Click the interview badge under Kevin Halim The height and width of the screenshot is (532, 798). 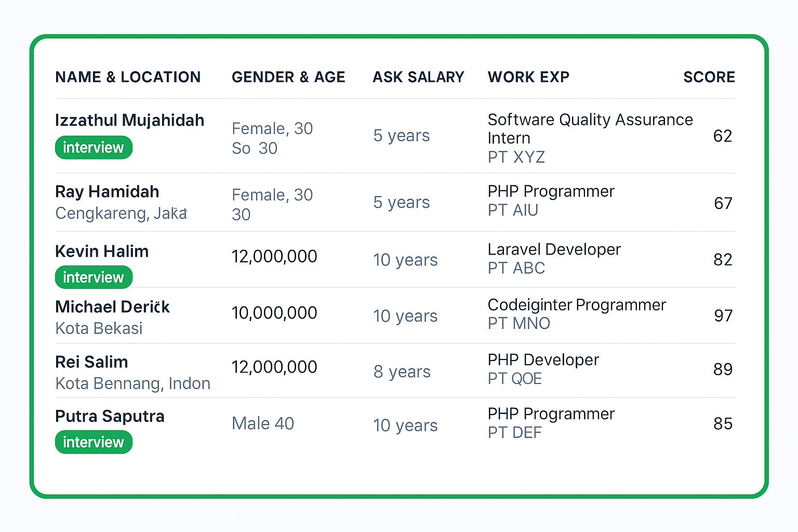pos(94,277)
